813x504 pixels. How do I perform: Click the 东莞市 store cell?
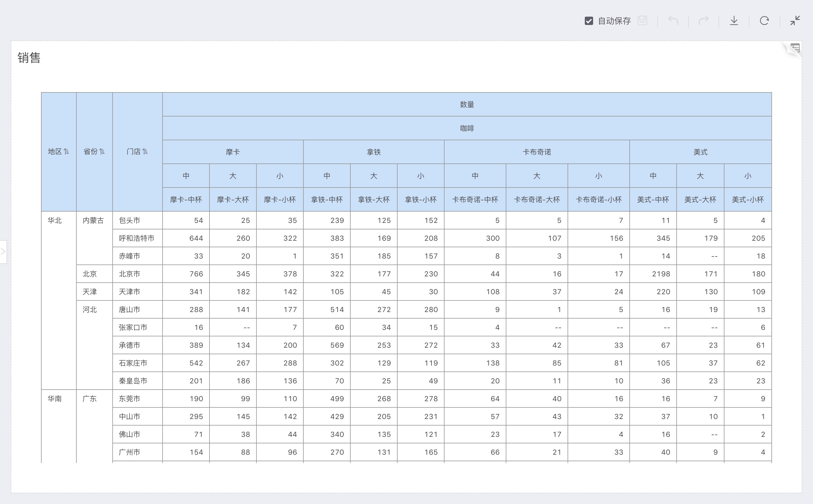coord(137,399)
